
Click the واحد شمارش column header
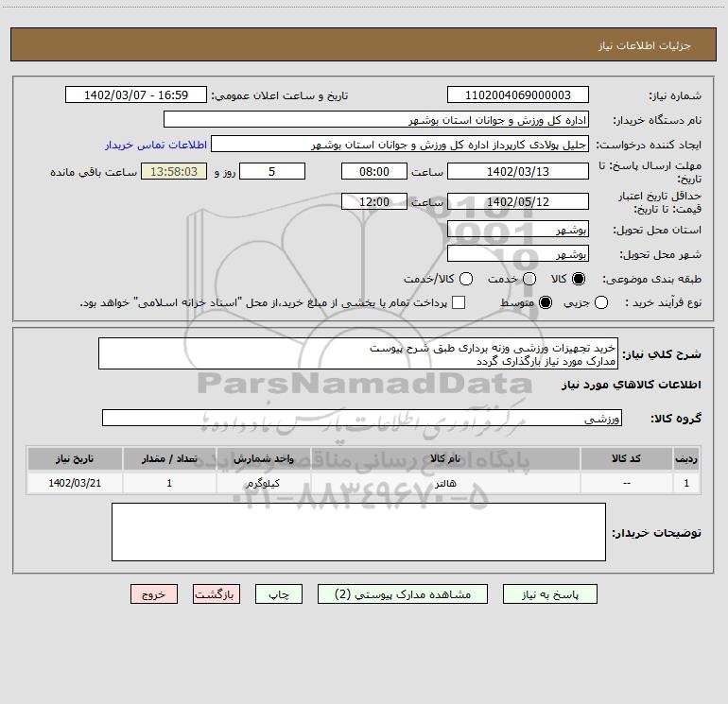[x=263, y=459]
